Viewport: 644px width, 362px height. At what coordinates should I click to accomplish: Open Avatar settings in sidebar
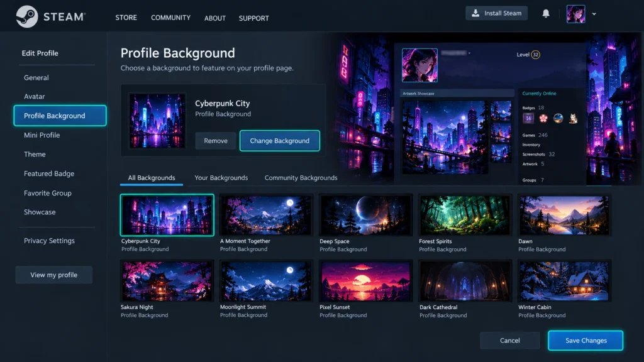34,96
